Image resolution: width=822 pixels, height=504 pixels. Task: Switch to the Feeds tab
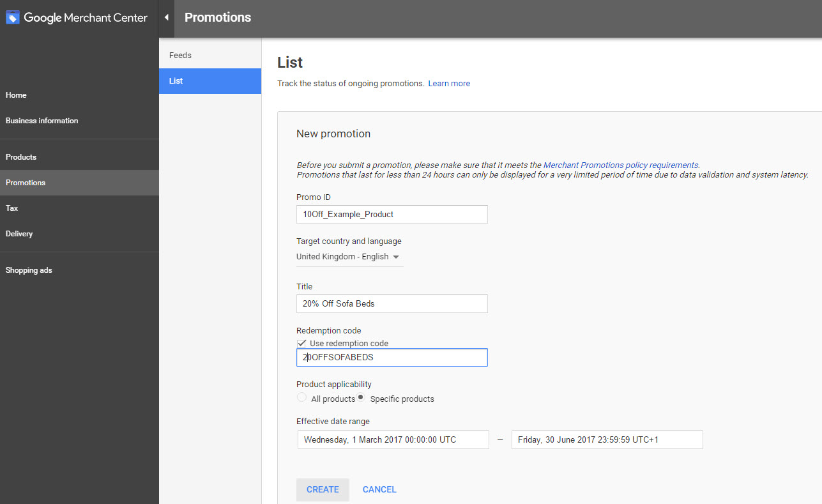tap(179, 55)
